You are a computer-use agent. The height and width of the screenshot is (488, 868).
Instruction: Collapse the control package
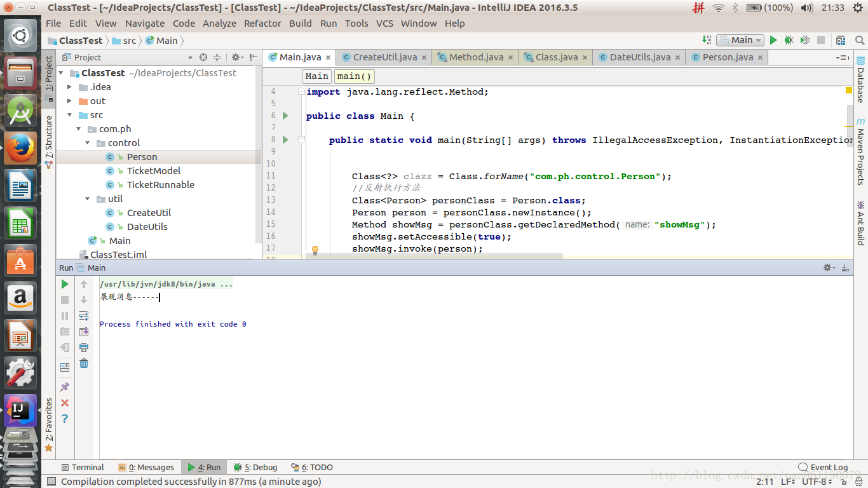pos(88,143)
